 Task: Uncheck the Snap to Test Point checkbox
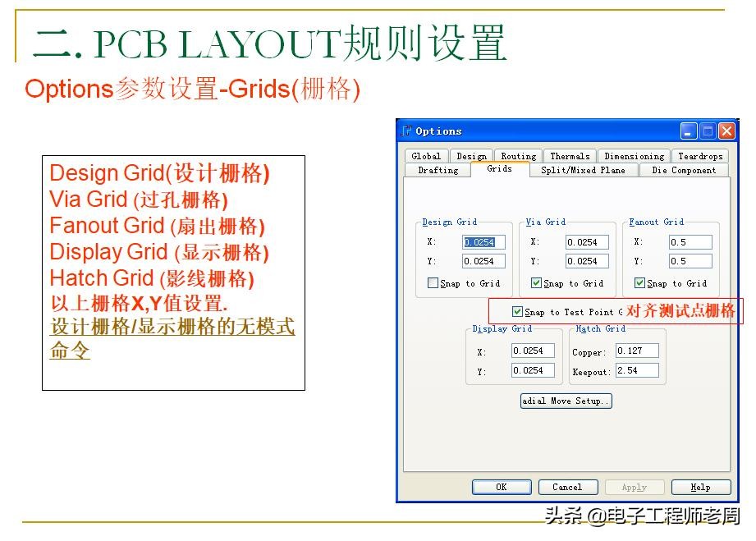click(x=517, y=312)
